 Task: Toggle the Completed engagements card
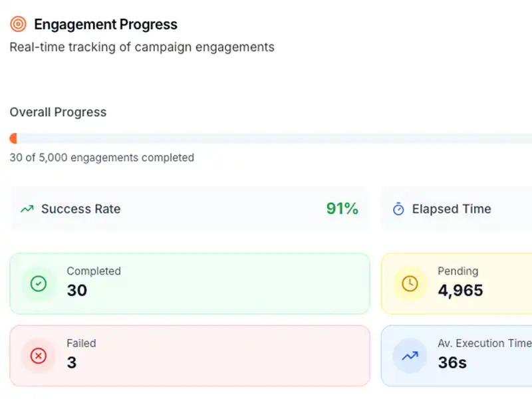[190, 284]
